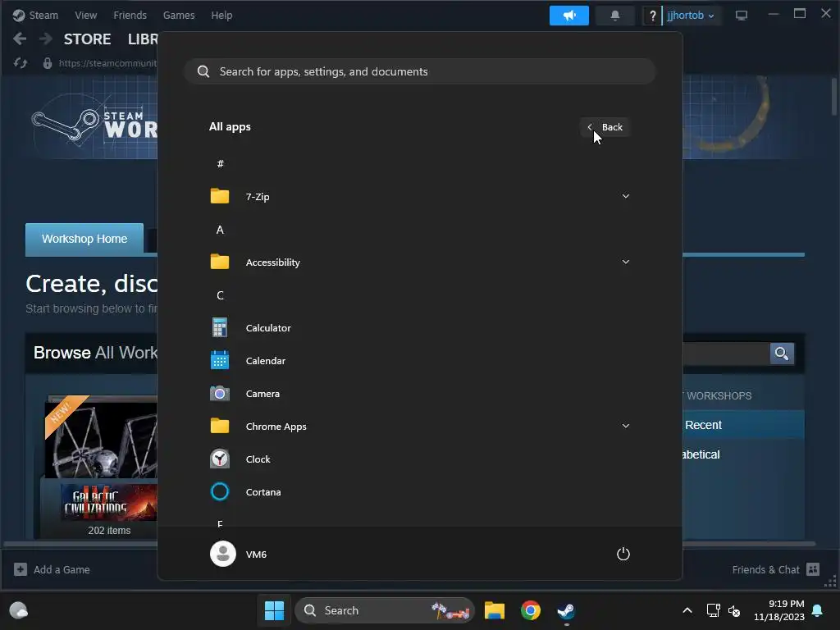This screenshot has width=840, height=630.
Task: Click the Steam announcements megaphone button
Action: pos(569,16)
